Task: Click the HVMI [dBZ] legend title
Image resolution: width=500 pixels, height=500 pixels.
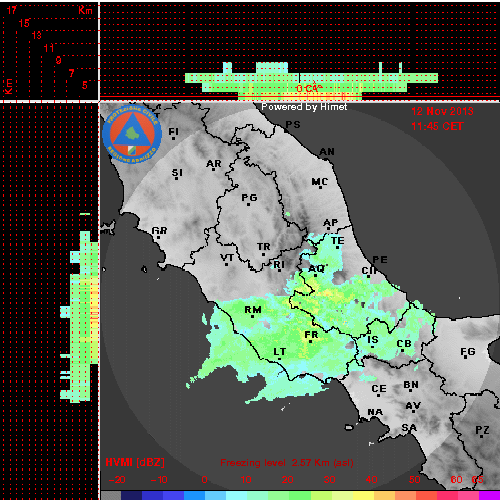Action: [135, 462]
